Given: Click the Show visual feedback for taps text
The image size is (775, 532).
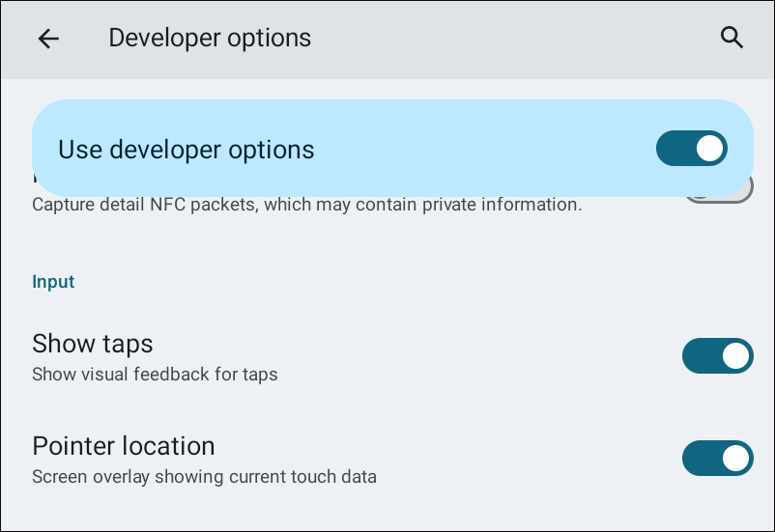Looking at the screenshot, I should click(x=155, y=374).
